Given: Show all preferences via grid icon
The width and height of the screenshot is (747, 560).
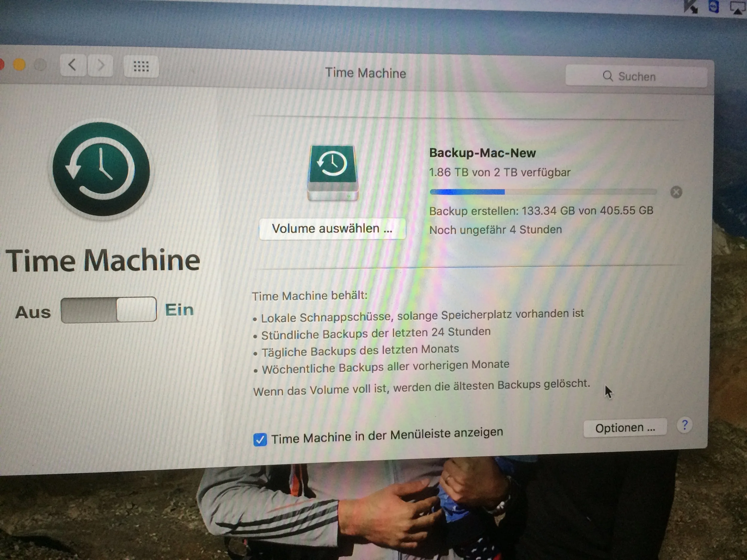Looking at the screenshot, I should click(141, 67).
